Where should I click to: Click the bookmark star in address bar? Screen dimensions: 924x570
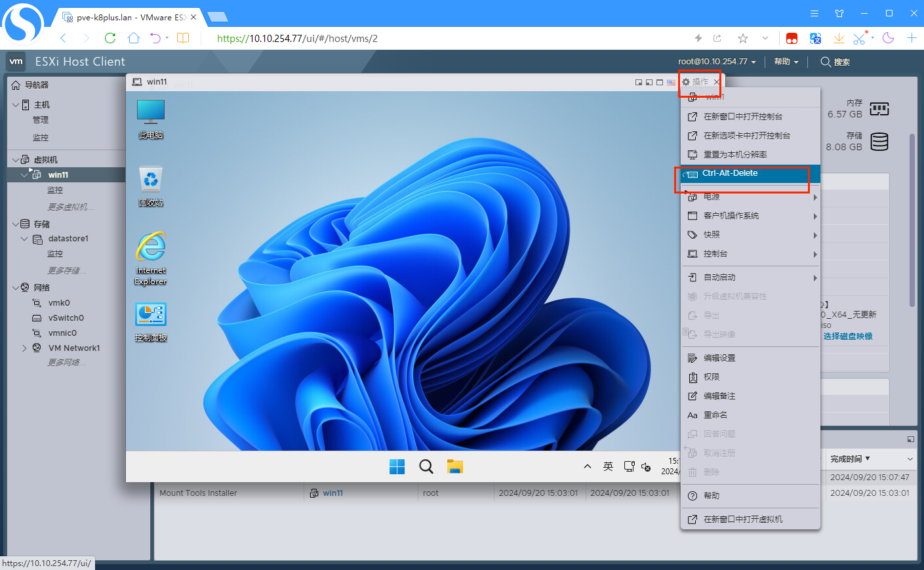click(x=743, y=38)
